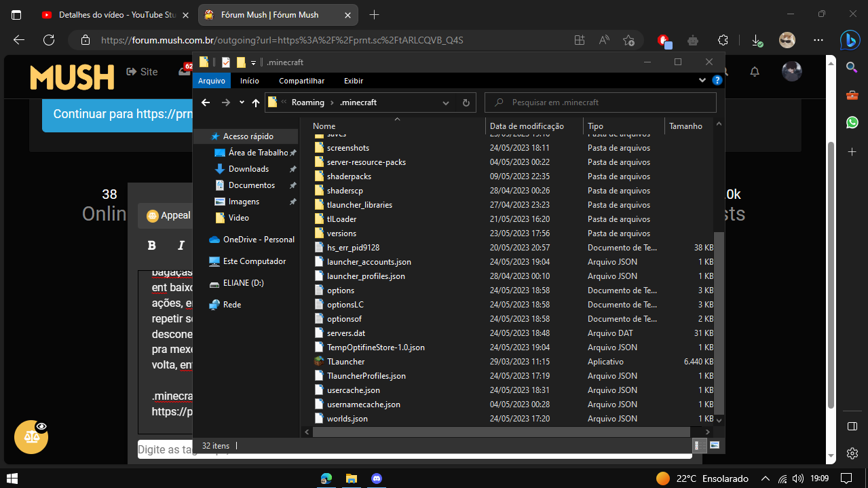
Task: Open Bing chat sidebar button
Action: pyautogui.click(x=850, y=40)
